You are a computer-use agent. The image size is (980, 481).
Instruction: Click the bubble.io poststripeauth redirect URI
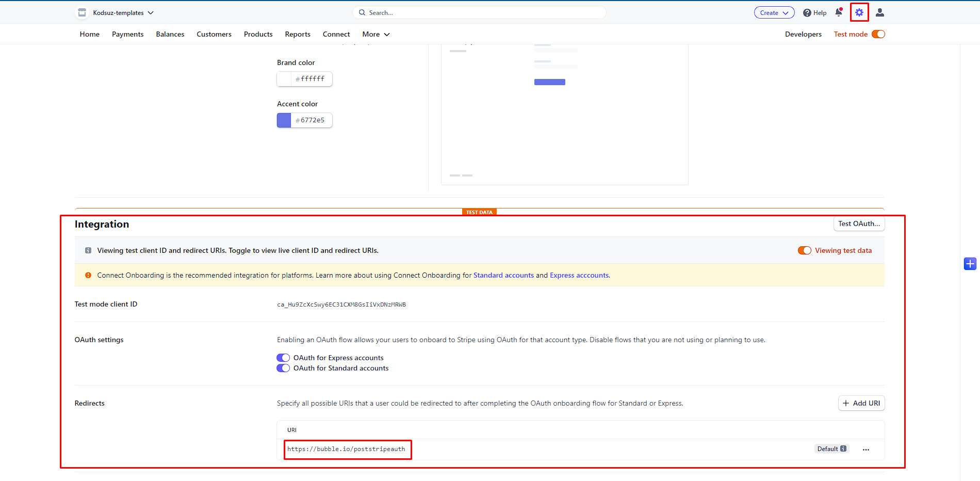point(346,449)
